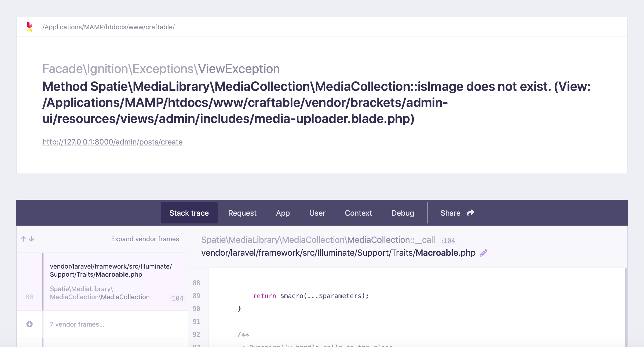644x347 pixels.
Task: Jump to previous frame with the up arrow
Action: tap(23, 238)
